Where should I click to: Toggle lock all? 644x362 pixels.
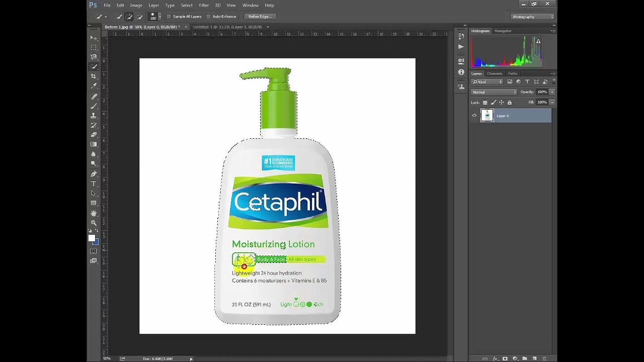pos(509,103)
